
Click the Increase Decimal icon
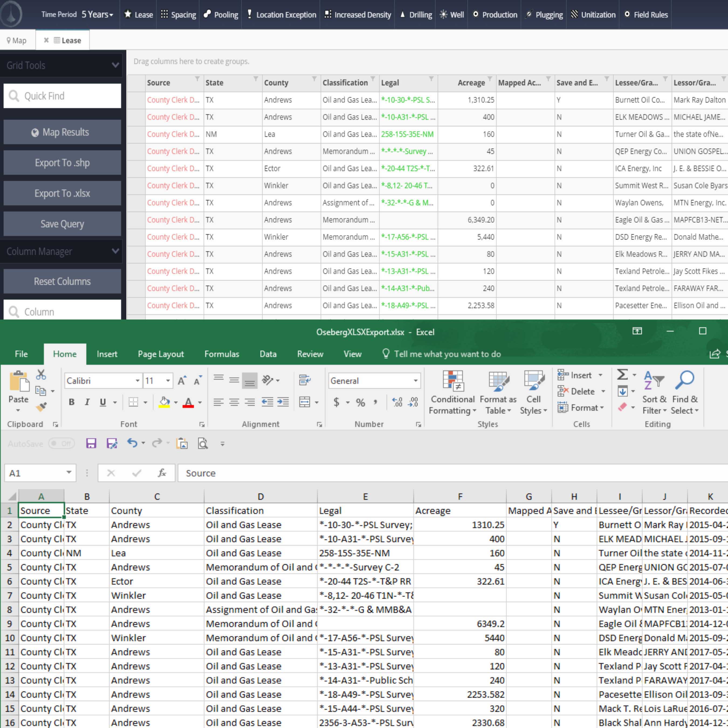[397, 402]
